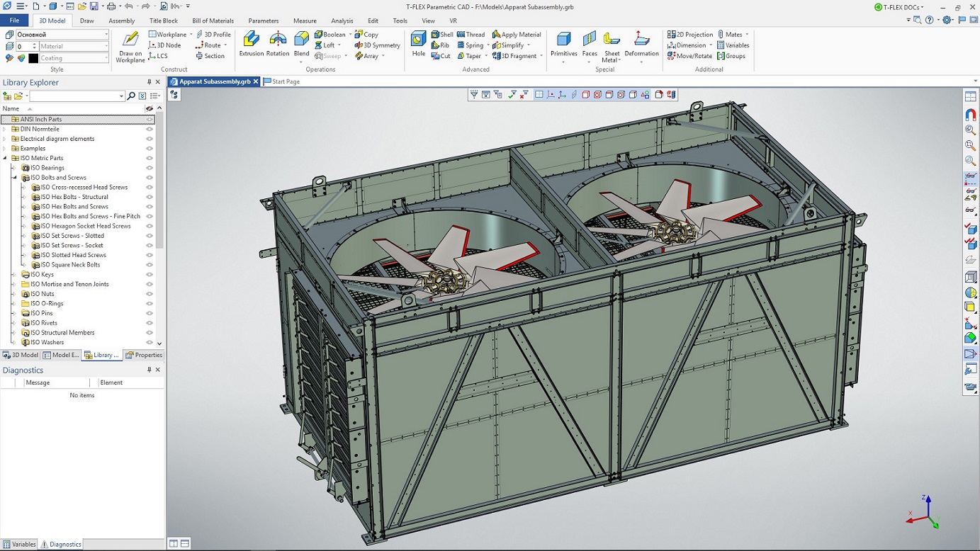This screenshot has height=551, width=980.
Task: Activate the Rotation operation
Action: tap(278, 43)
